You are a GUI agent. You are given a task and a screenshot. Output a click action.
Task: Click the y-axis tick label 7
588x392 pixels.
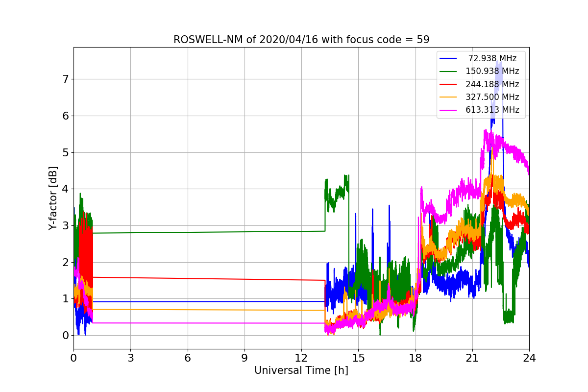(x=66, y=79)
